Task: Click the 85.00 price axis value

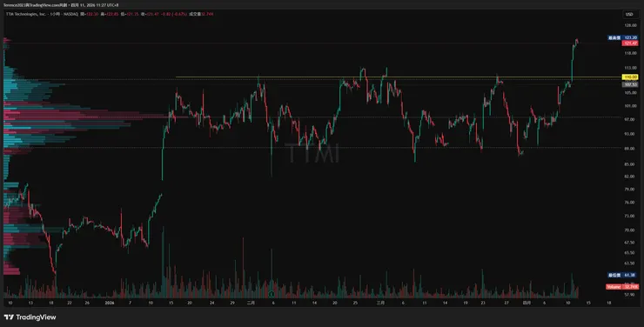Action: pos(630,164)
